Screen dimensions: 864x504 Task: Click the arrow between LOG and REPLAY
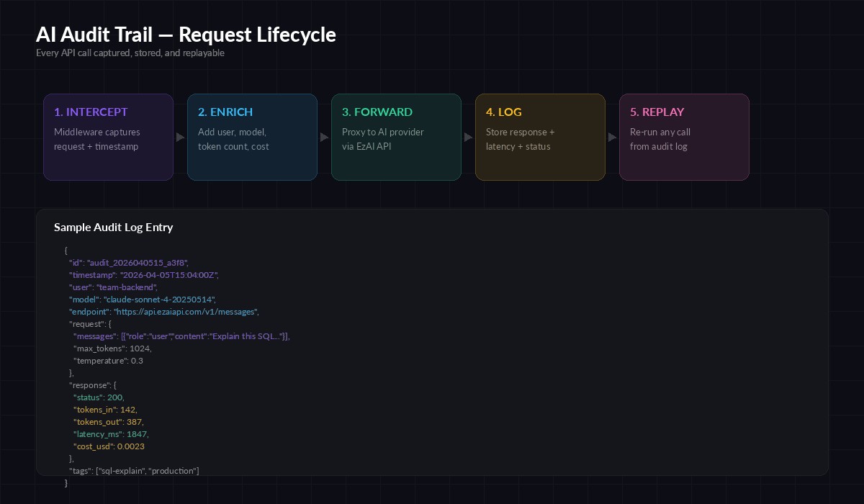[612, 137]
